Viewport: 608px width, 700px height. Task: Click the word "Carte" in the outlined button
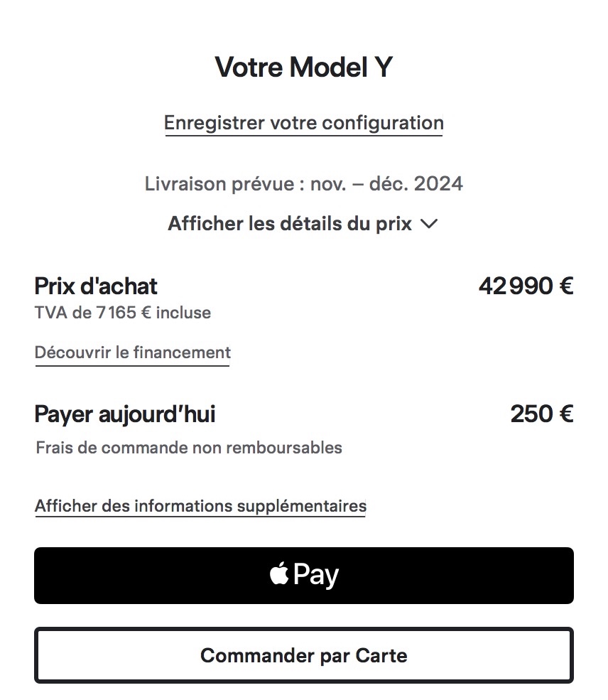coord(381,655)
